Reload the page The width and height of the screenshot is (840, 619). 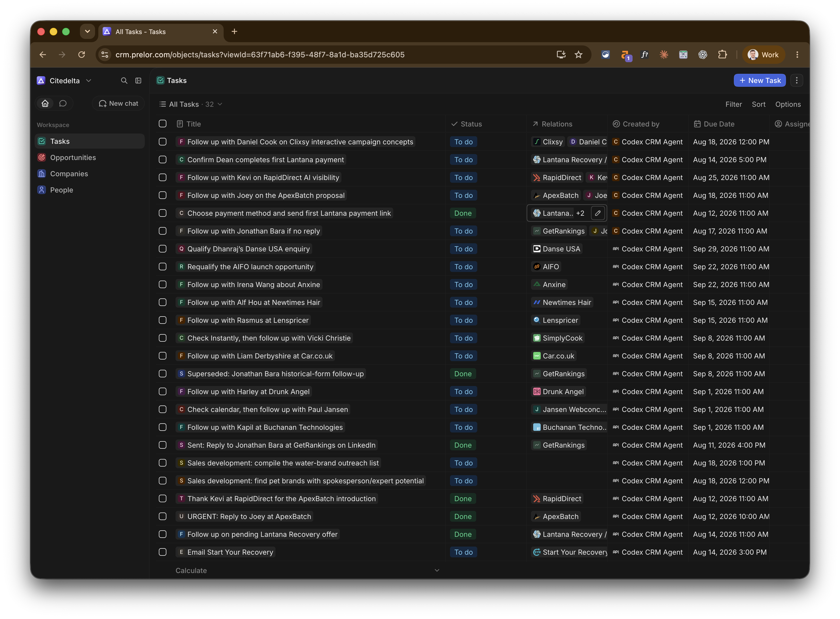[82, 55]
